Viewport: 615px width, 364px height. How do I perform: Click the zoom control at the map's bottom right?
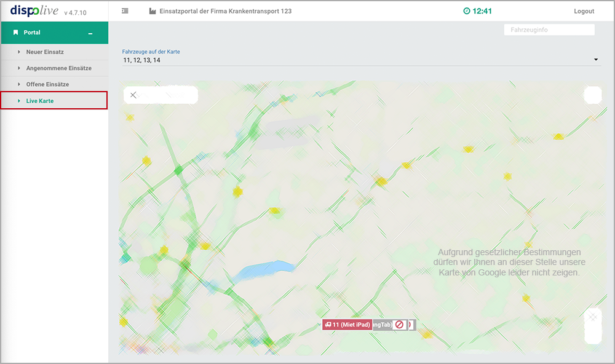[592, 325]
